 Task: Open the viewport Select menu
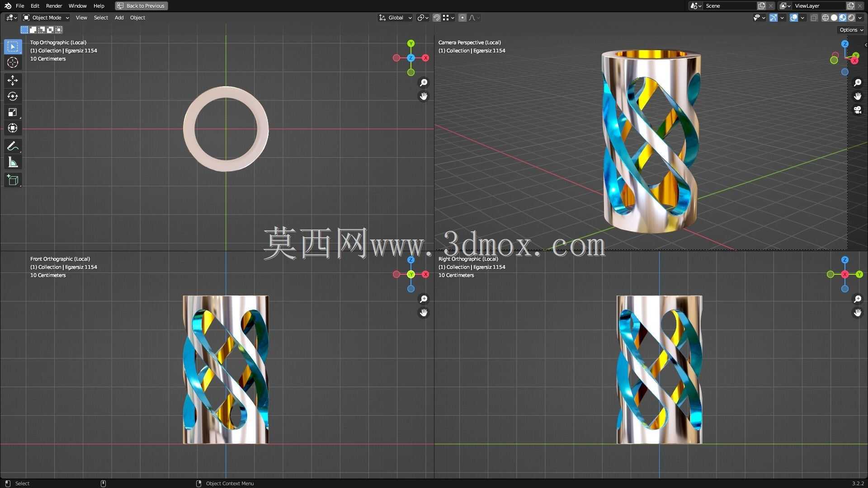[101, 18]
